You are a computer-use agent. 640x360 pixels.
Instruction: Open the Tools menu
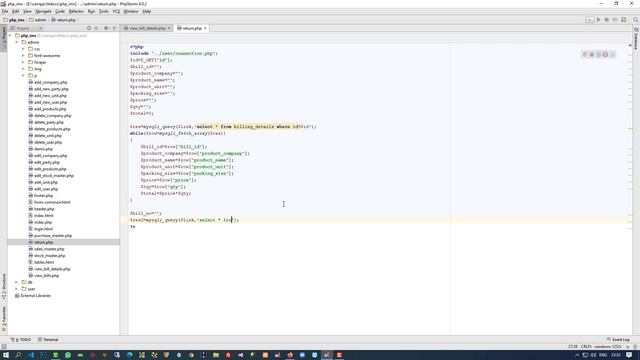click(104, 11)
